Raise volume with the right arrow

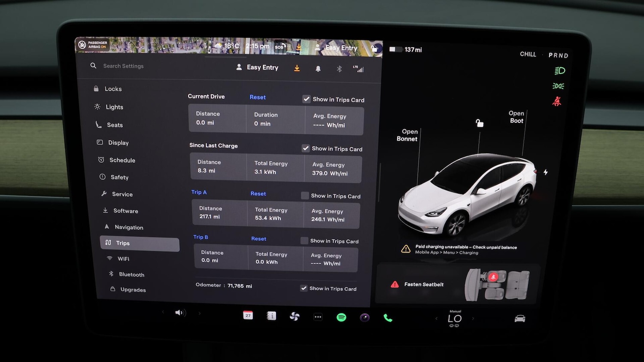[x=200, y=313]
